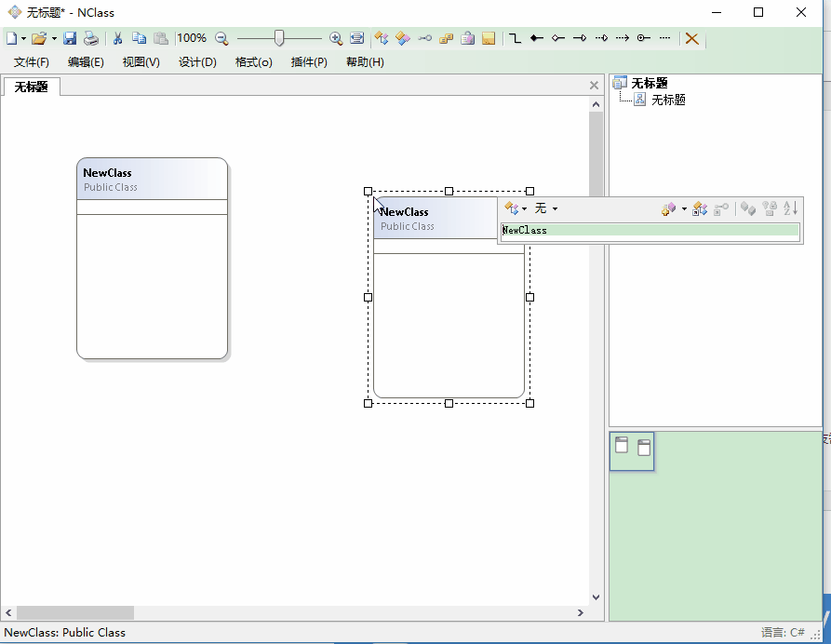Viewport: 831px width, 644px height.
Task: Expand the New member dropdown arrow
Action: coord(684,208)
